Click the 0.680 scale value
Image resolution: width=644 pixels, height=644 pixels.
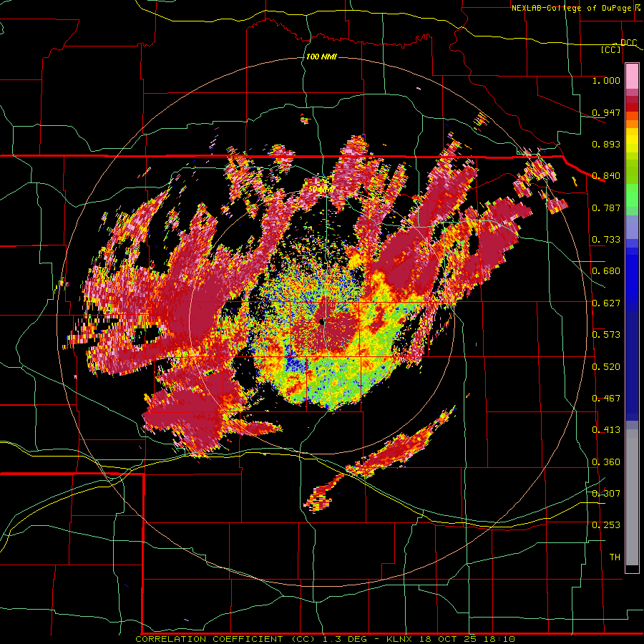click(606, 271)
